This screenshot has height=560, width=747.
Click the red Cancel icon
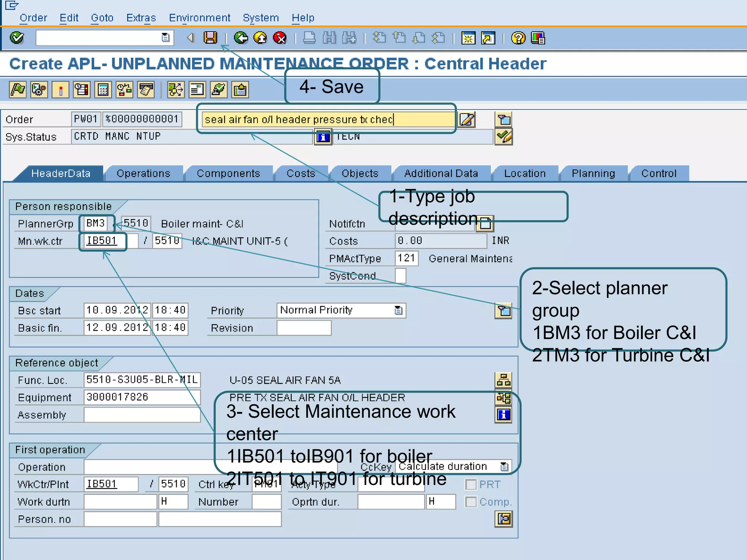280,38
